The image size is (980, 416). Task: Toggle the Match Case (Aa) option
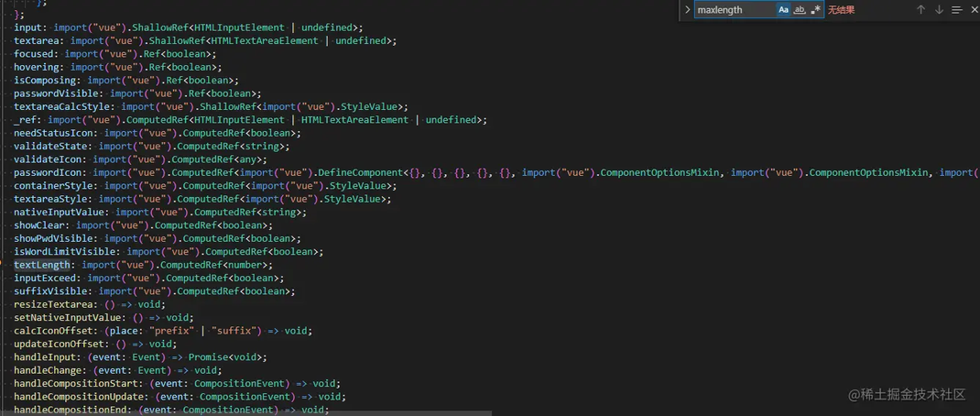tap(783, 9)
